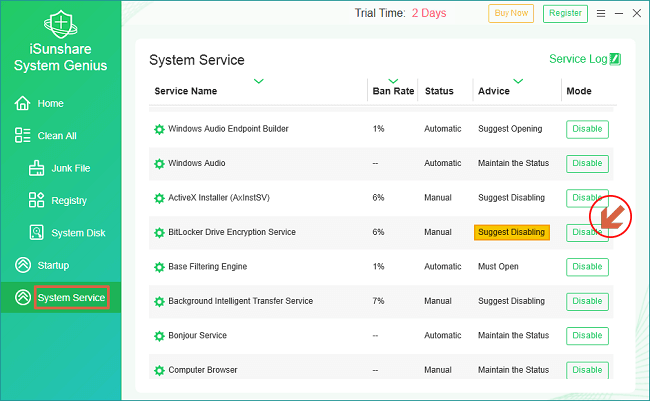Click the Service Name column header
This screenshot has width=650, height=401.
(x=186, y=91)
